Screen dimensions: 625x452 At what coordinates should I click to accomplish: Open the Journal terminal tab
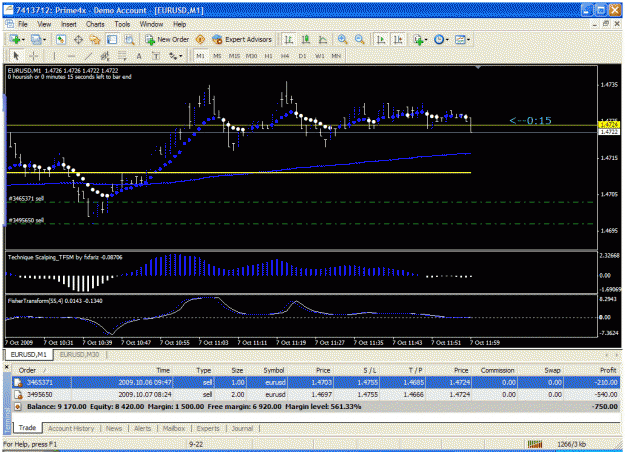(242, 428)
